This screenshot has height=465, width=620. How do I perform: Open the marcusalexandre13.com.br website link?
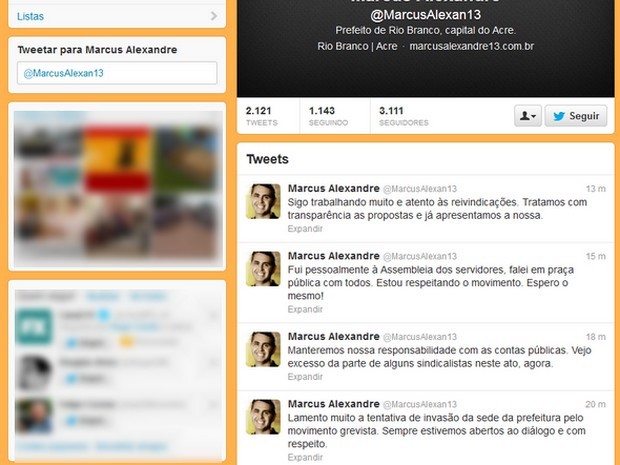(471, 46)
